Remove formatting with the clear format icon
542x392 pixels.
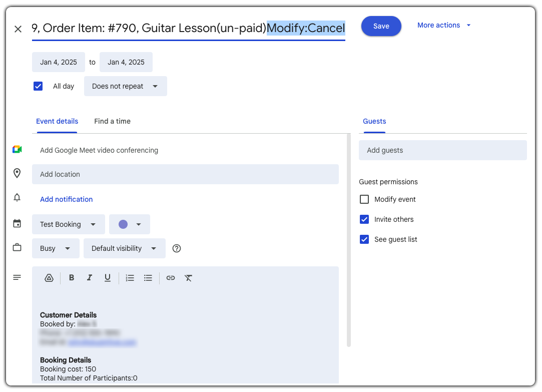coord(188,278)
